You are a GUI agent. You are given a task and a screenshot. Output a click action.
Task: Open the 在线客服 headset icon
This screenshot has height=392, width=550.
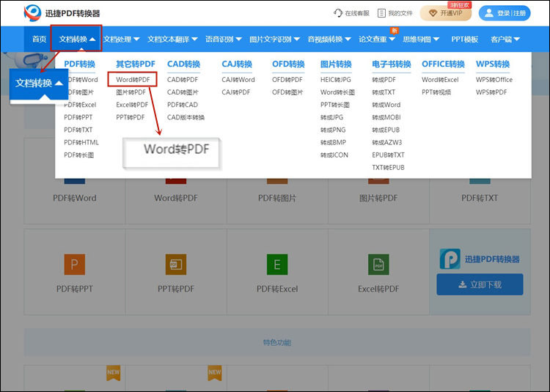point(338,13)
